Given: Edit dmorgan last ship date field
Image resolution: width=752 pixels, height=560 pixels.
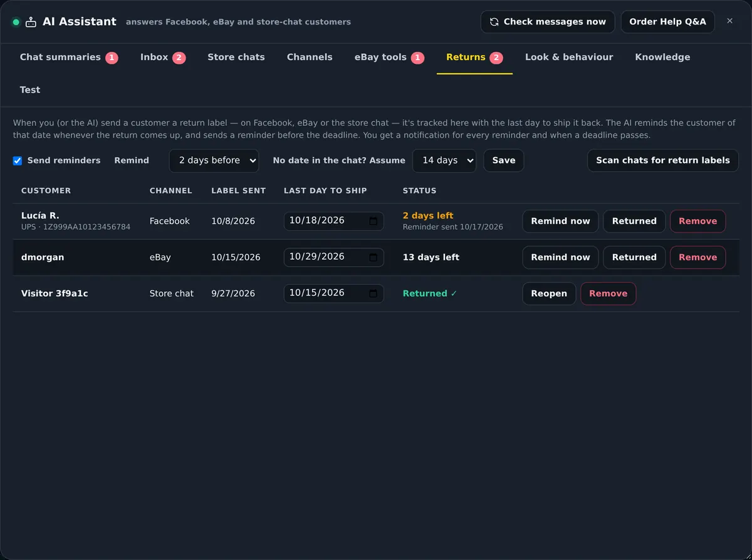Looking at the screenshot, I should point(333,257).
